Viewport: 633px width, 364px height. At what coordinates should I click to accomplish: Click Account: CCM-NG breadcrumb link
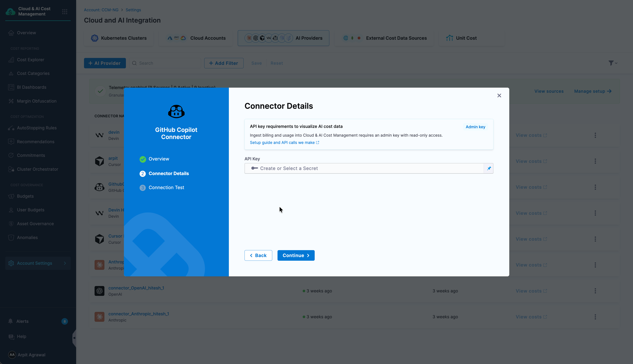(101, 10)
